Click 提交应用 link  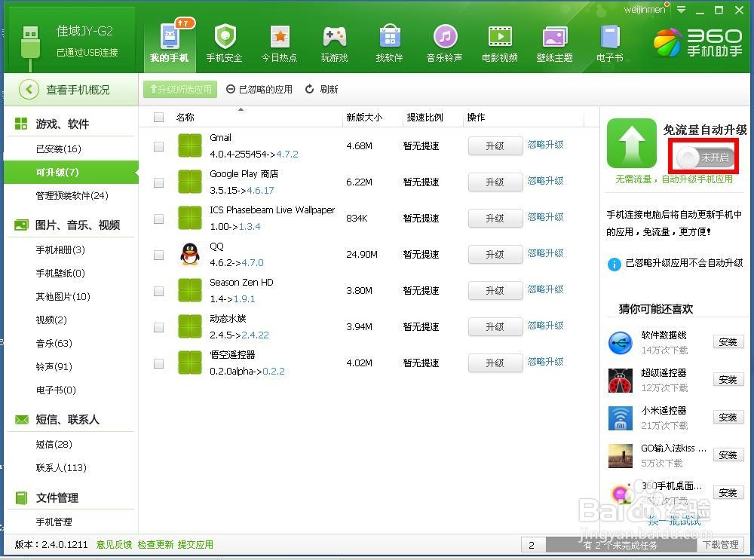coord(195,545)
